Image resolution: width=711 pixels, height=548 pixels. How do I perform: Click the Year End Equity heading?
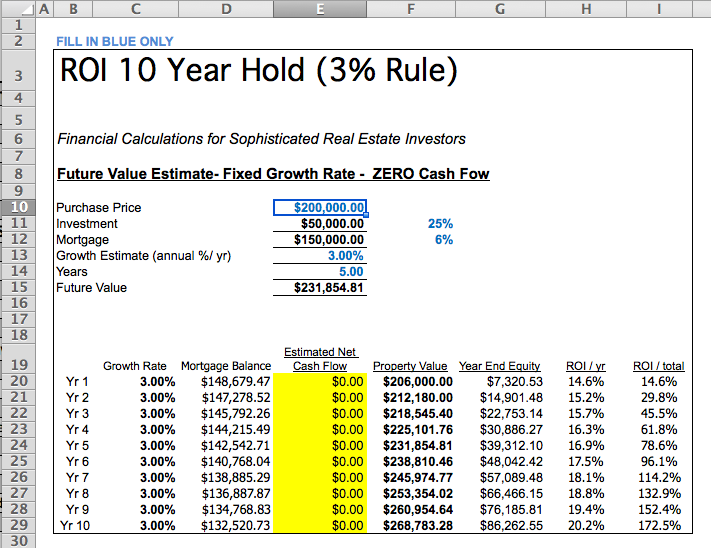[499, 366]
